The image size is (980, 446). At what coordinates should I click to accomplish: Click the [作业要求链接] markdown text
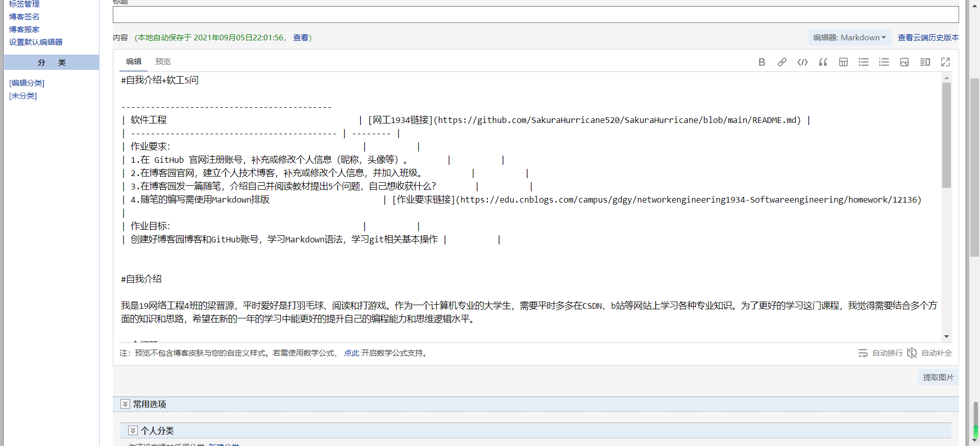point(424,200)
